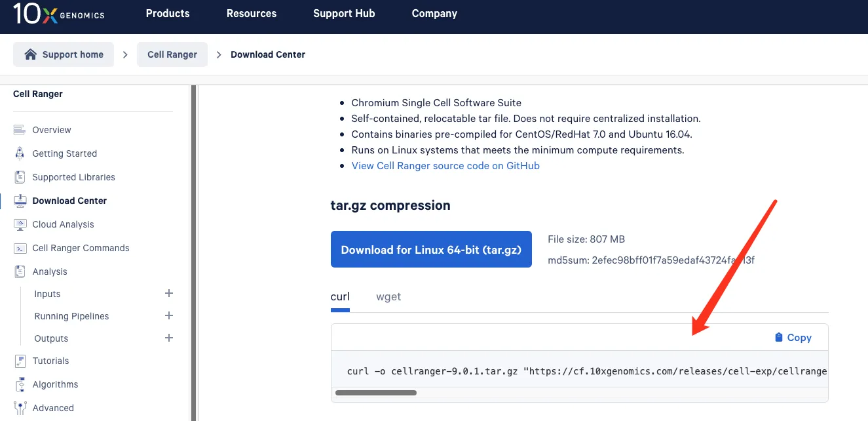868x421 pixels.
Task: Click the 10x Genomics logo
Action: (58, 14)
